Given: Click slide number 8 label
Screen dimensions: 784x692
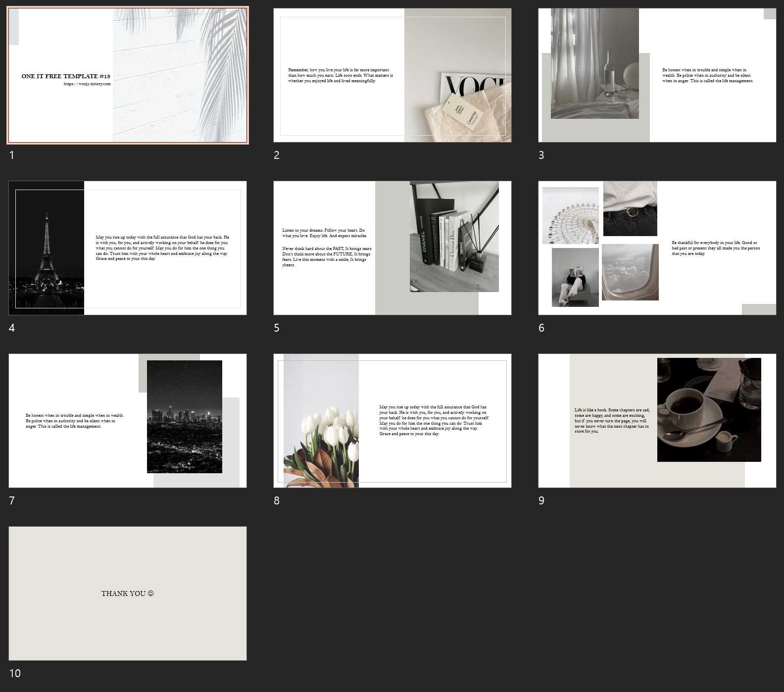Looking at the screenshot, I should [x=277, y=500].
